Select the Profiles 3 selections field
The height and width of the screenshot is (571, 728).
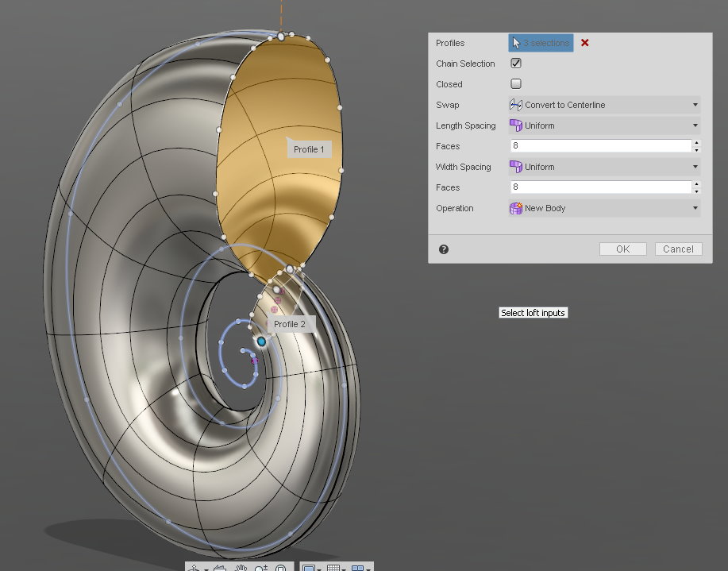tap(541, 43)
